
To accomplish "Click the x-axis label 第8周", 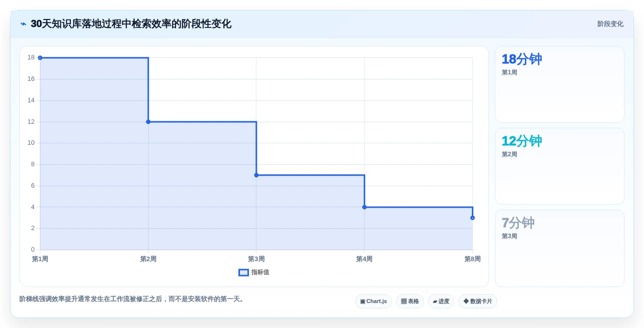I will [x=472, y=259].
